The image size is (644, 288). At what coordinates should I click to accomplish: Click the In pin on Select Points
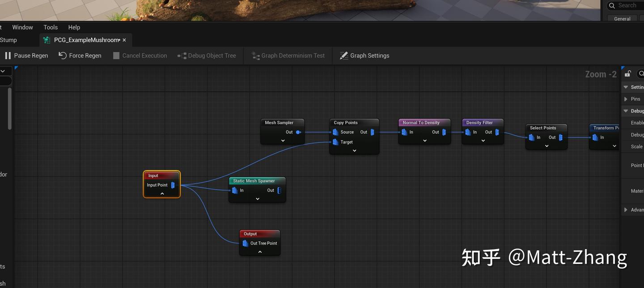[x=531, y=138]
